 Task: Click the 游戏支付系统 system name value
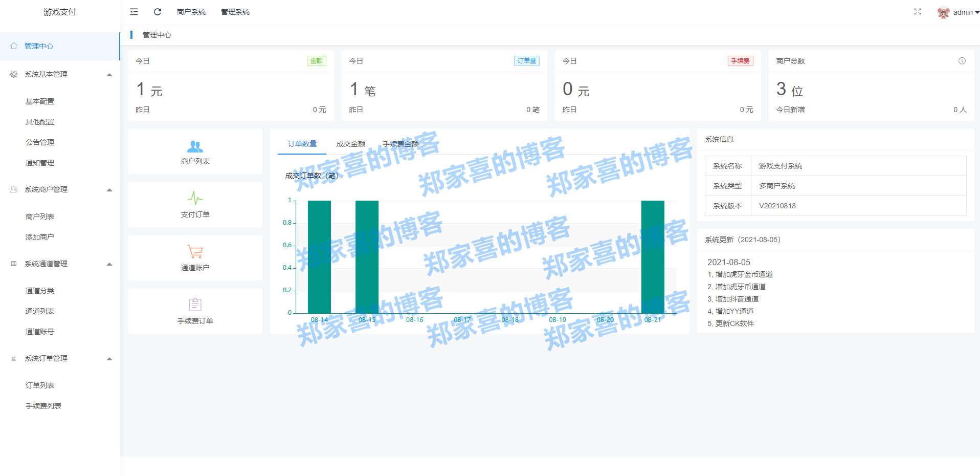(781, 166)
